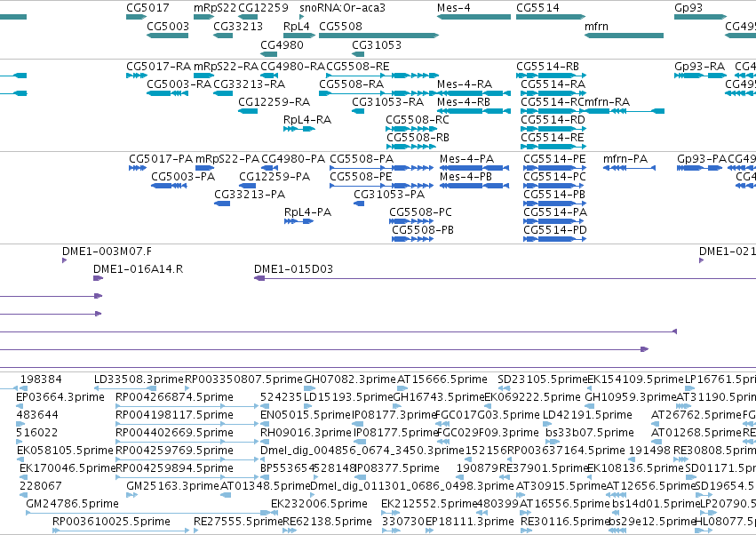Image resolution: width=756 pixels, height=535 pixels.
Task: Click the CG5017-RA transcript
Action: pyautogui.click(x=137, y=76)
